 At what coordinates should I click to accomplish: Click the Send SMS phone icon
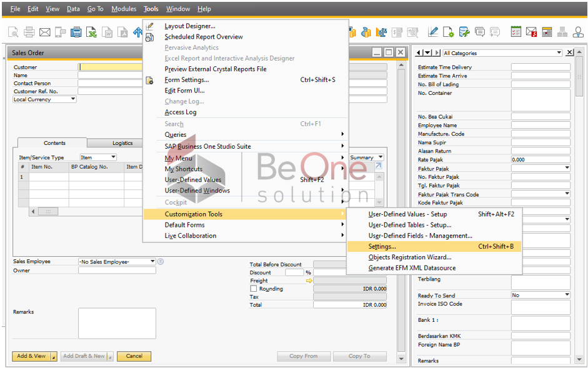point(60,32)
